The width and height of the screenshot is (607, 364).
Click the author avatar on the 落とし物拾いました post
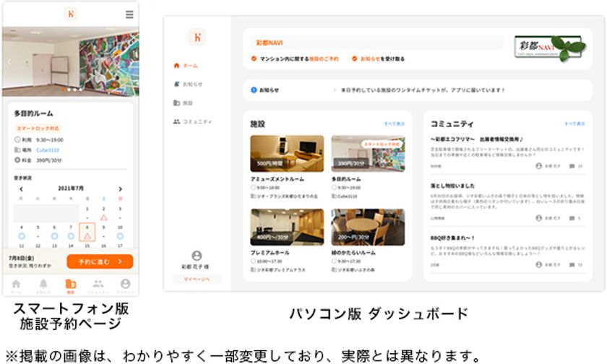(x=538, y=218)
